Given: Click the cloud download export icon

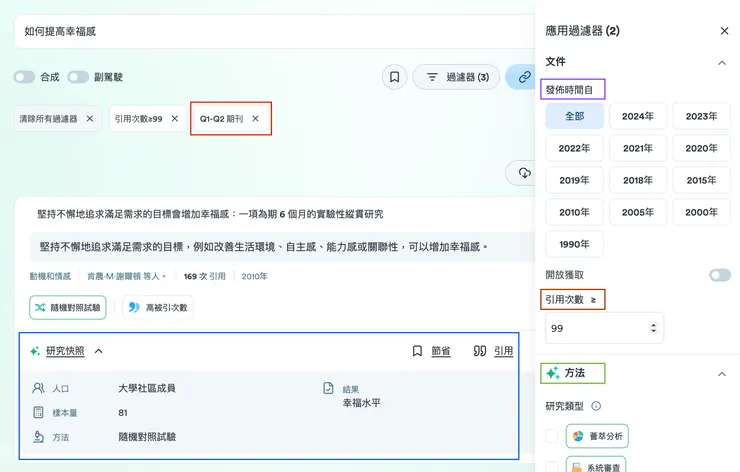Looking at the screenshot, I should tap(524, 173).
